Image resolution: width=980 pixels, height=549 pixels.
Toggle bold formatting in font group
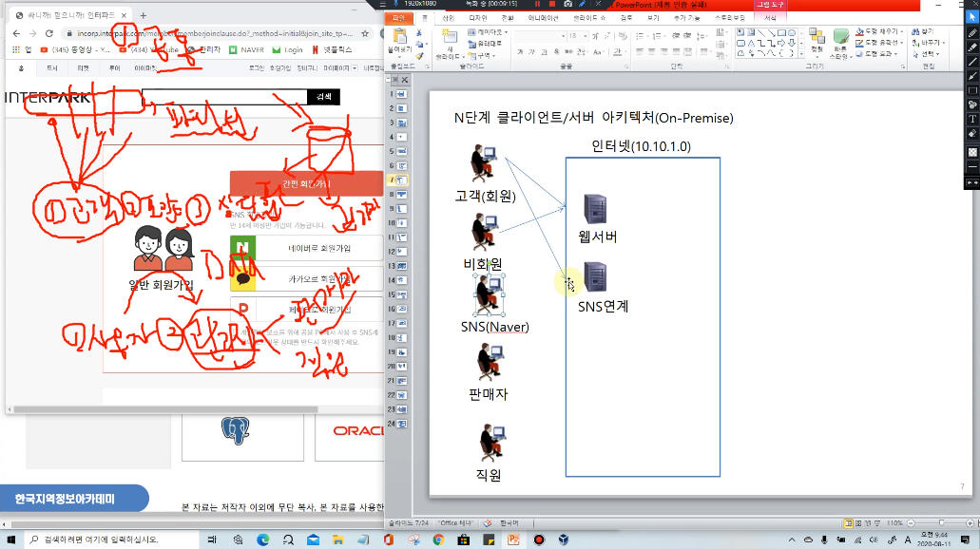[x=520, y=52]
